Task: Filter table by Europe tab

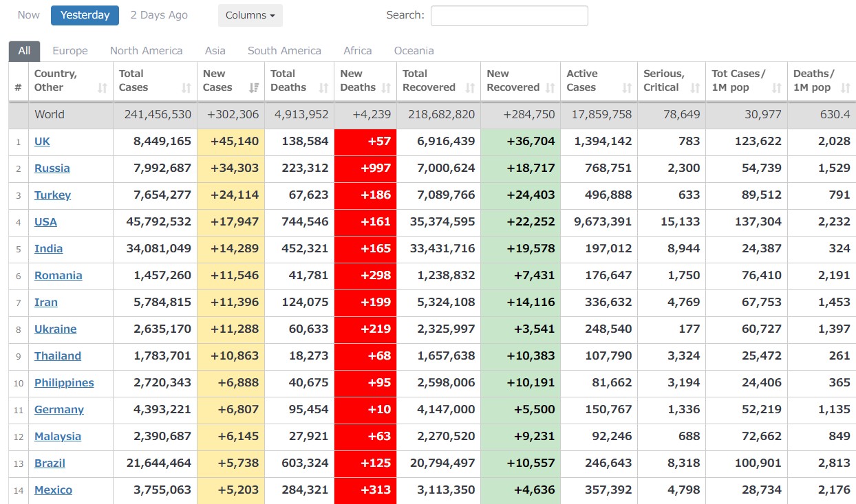Action: pos(70,51)
